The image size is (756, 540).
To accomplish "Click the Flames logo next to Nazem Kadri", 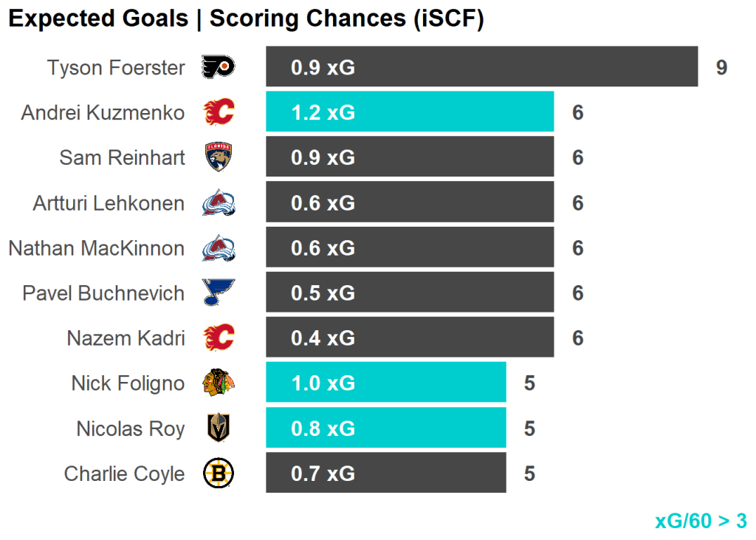I will [x=219, y=338].
